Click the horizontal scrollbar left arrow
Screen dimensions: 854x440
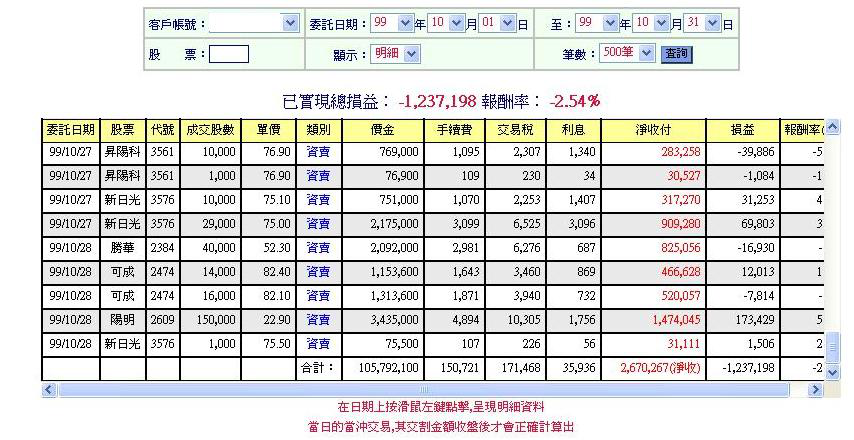pyautogui.click(x=49, y=389)
